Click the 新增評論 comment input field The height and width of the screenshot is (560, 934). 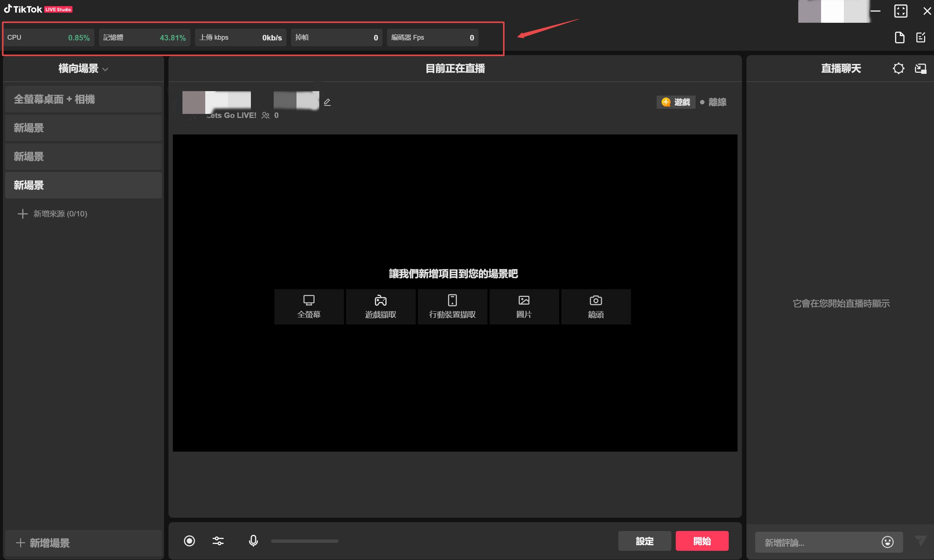[816, 542]
